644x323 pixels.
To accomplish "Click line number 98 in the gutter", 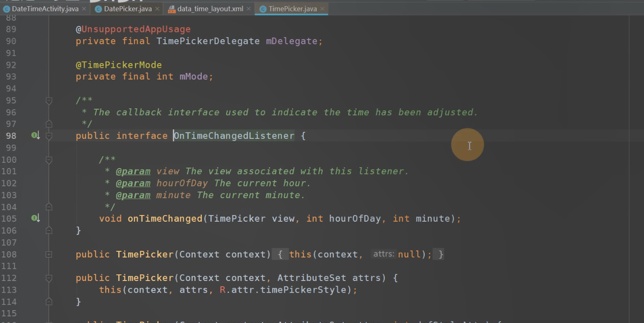I will 11,136.
